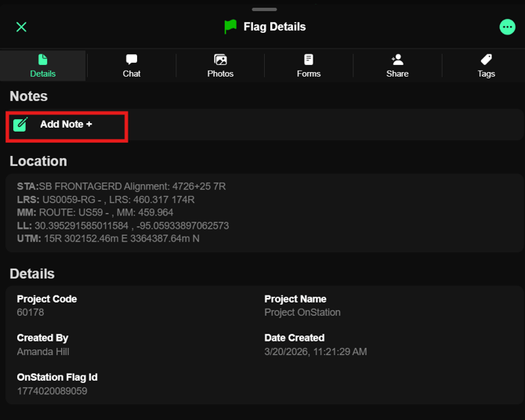The height and width of the screenshot is (420, 525).
Task: Open the Chat tab
Action: pyautogui.click(x=132, y=66)
